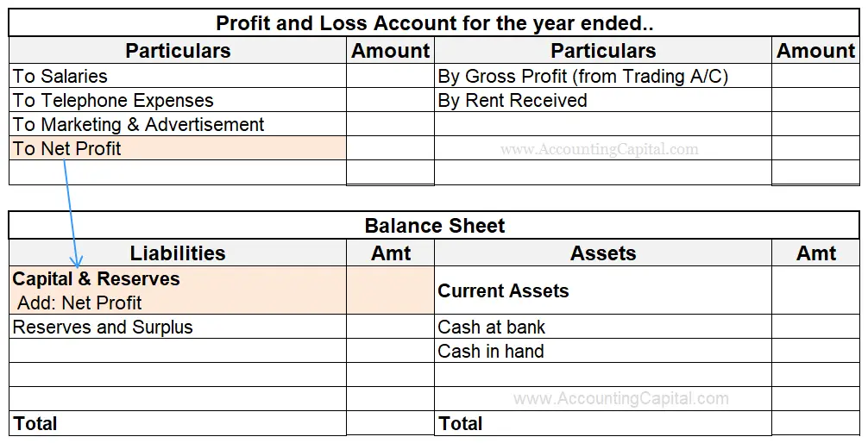Click the 'To Salaries' cell
This screenshot has width=868, height=443.
(x=60, y=77)
